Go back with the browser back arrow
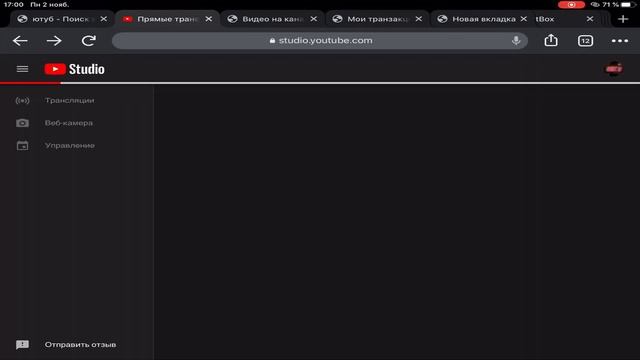Screen dimensions: 640x360 click(x=20, y=41)
